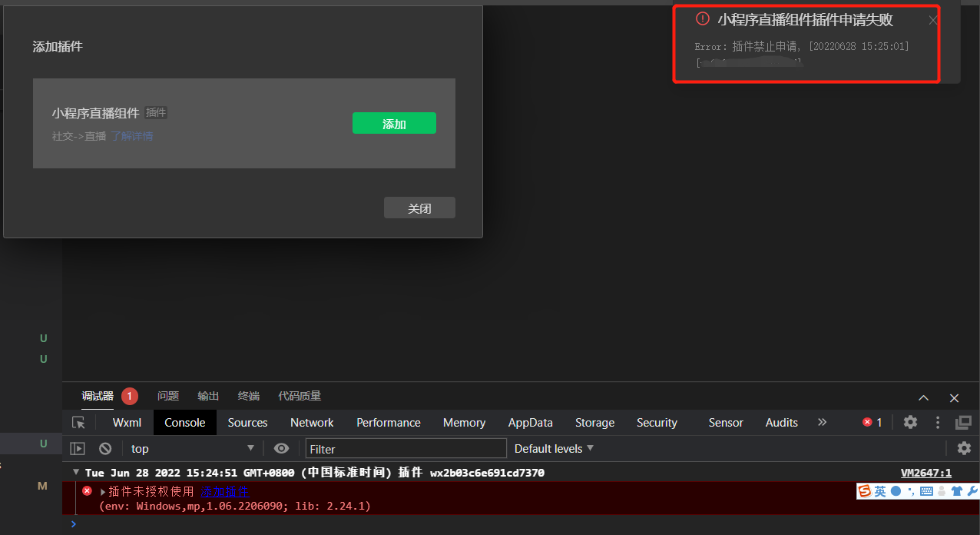Toggle the live expression eye icon
Screen dimensions: 980x535
[x=282, y=448]
